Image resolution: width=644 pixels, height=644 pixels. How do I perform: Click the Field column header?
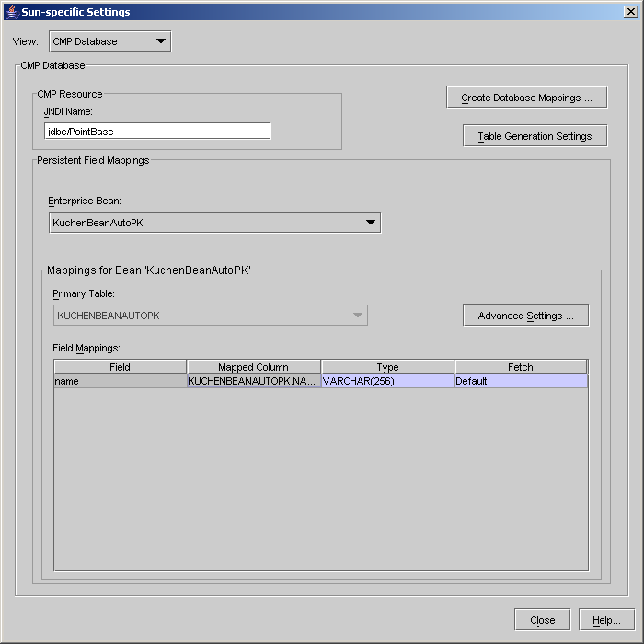(121, 367)
